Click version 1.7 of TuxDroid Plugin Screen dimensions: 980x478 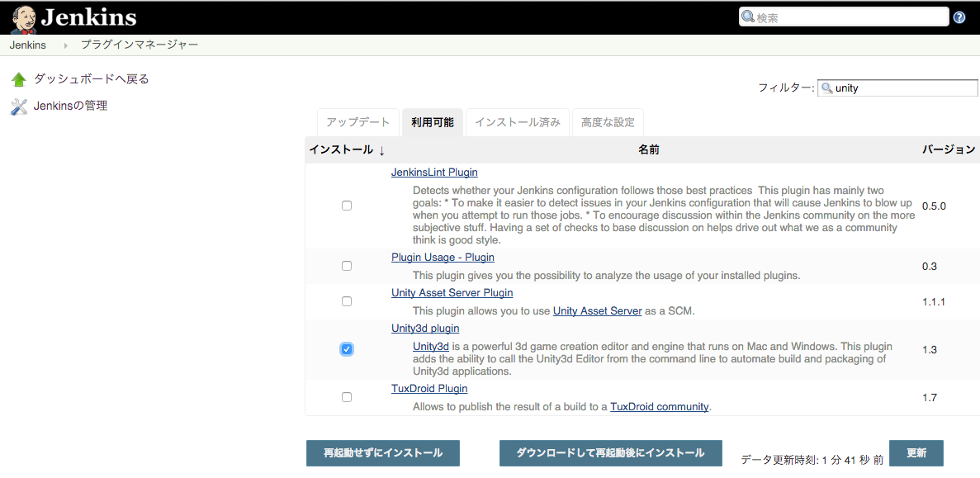click(x=930, y=397)
